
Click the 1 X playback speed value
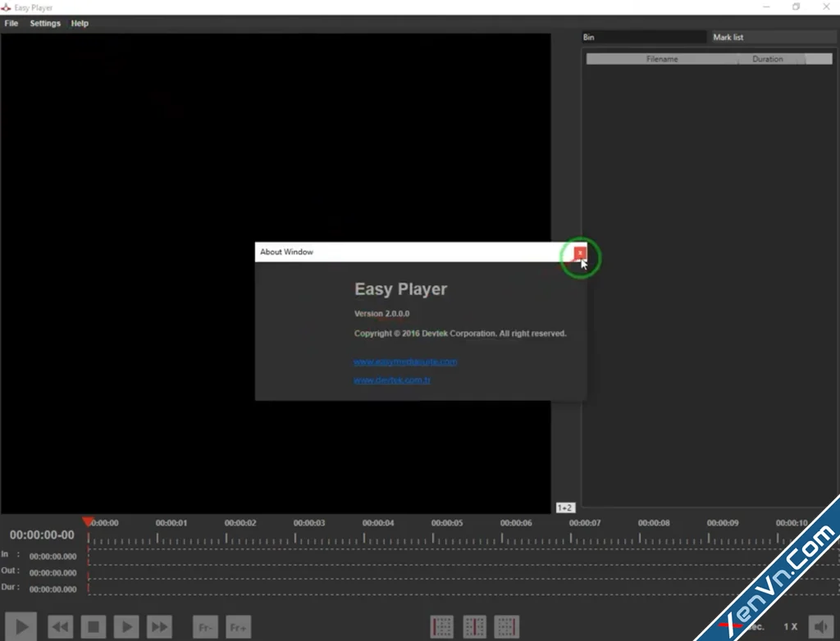[x=790, y=626]
